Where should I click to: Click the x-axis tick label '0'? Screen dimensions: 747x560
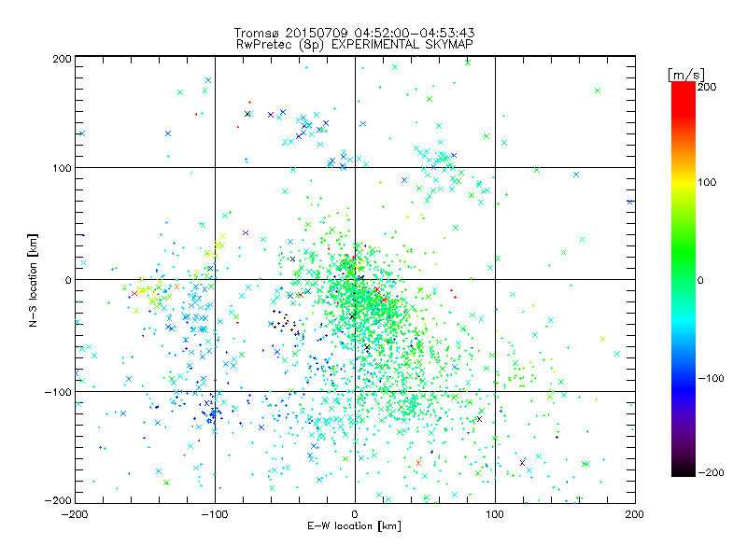[355, 514]
